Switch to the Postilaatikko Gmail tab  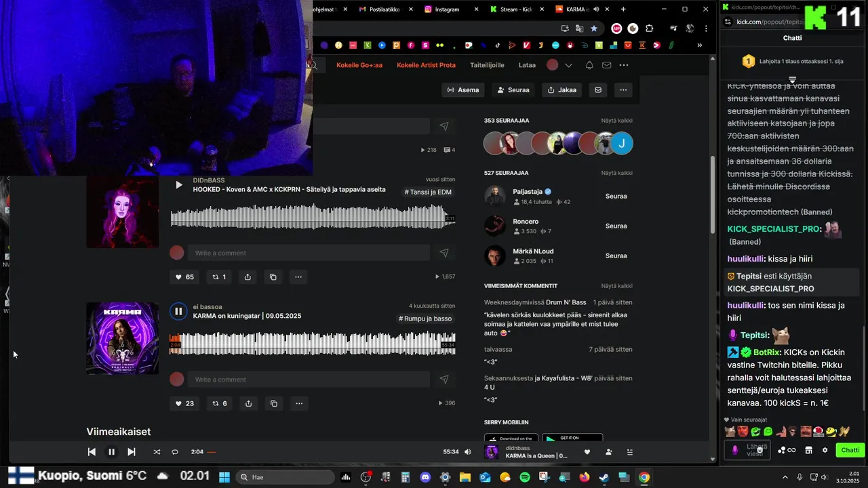pos(384,9)
